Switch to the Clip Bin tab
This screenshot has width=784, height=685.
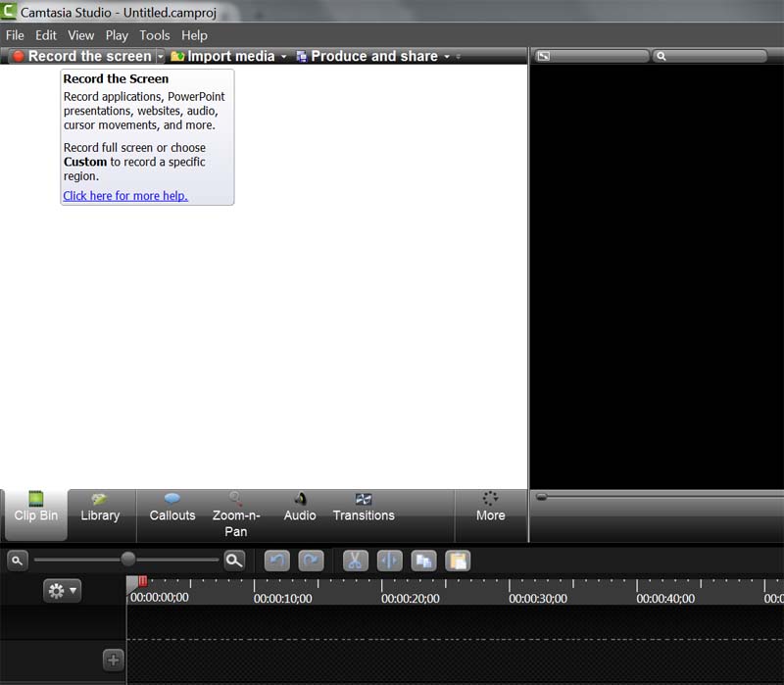(x=35, y=514)
